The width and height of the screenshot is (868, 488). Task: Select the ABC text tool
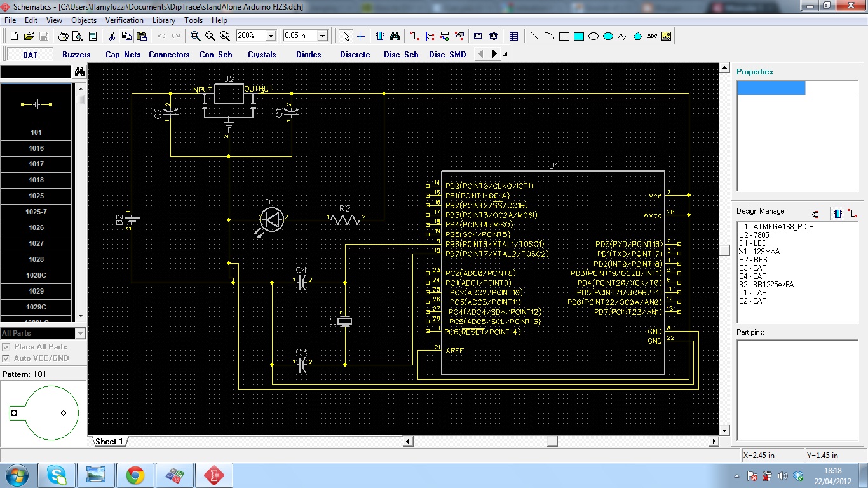click(652, 36)
